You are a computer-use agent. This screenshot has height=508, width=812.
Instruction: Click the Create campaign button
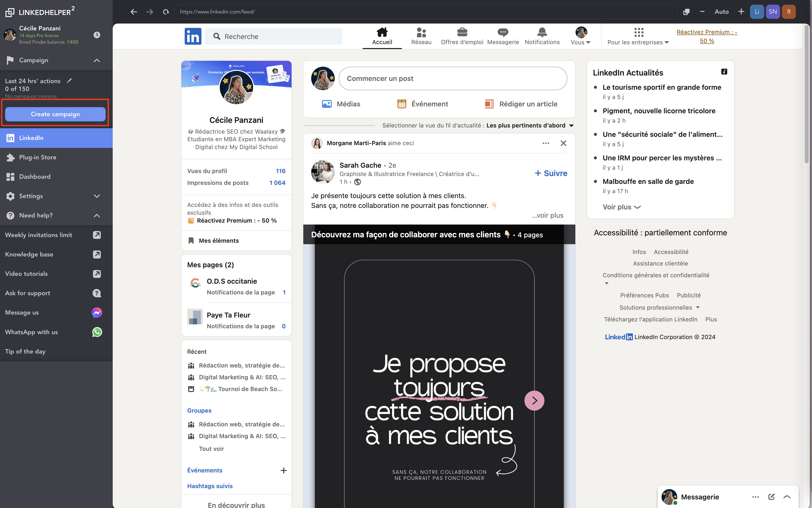[x=55, y=114]
